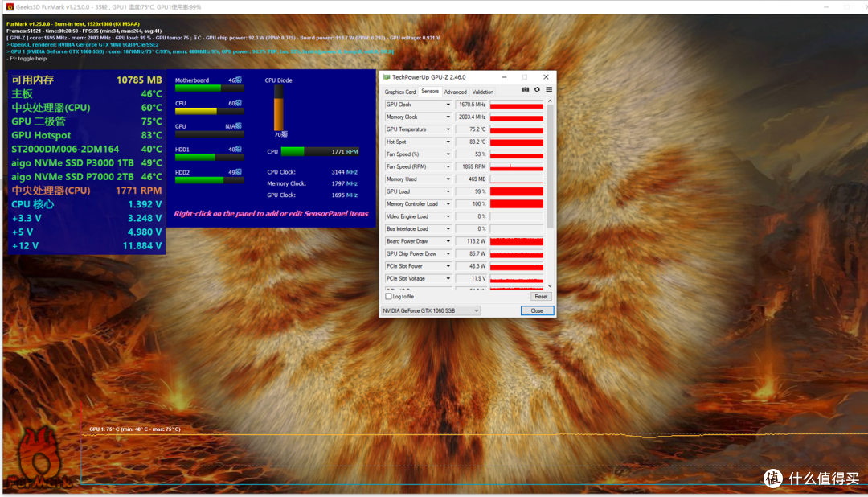The image size is (868, 497).
Task: Click the GPU Hotspot 83°C row
Action: (86, 135)
